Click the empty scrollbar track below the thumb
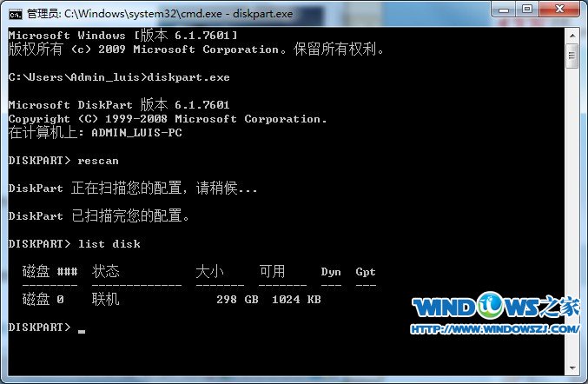The image size is (588, 384). (572, 214)
